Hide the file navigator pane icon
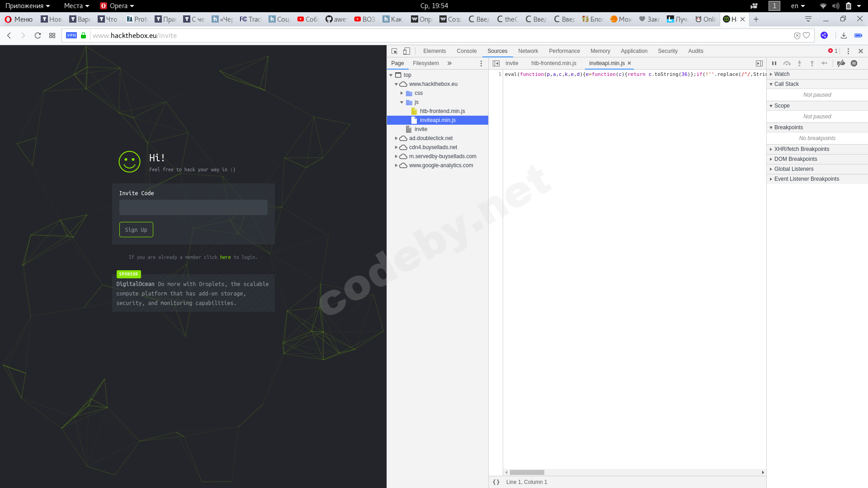This screenshot has height=488, width=868. tap(496, 63)
